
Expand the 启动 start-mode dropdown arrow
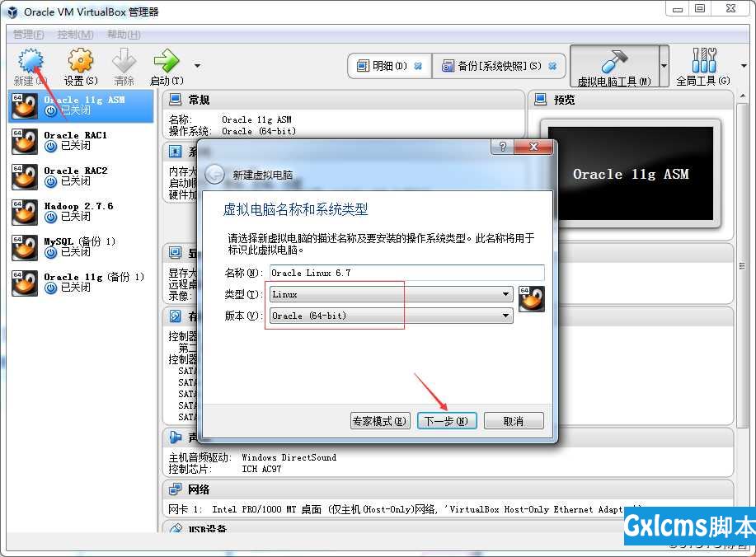coord(197,66)
